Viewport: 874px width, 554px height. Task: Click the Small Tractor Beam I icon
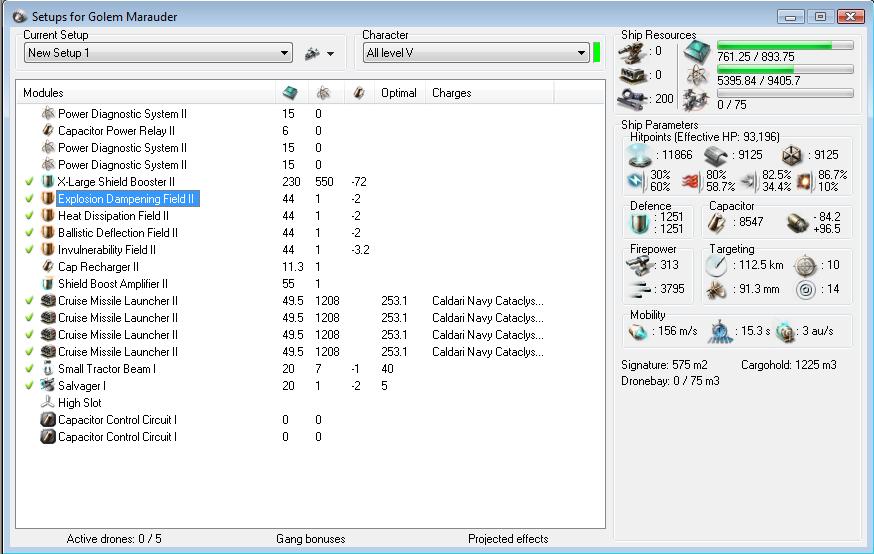pyautogui.click(x=48, y=368)
